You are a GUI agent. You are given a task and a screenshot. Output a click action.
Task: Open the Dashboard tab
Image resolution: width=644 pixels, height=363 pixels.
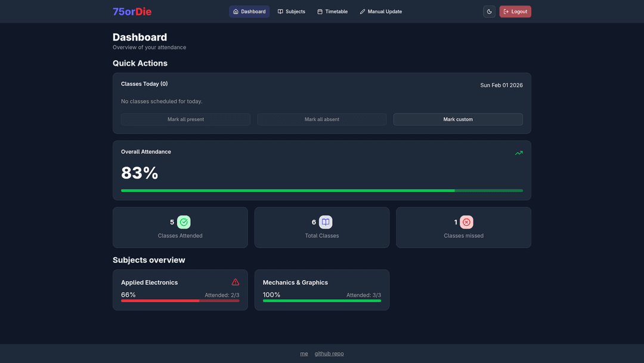[249, 11]
